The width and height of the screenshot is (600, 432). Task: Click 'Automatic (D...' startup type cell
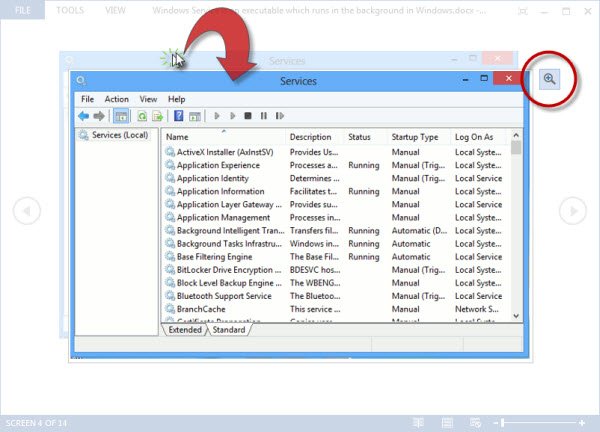(419, 231)
